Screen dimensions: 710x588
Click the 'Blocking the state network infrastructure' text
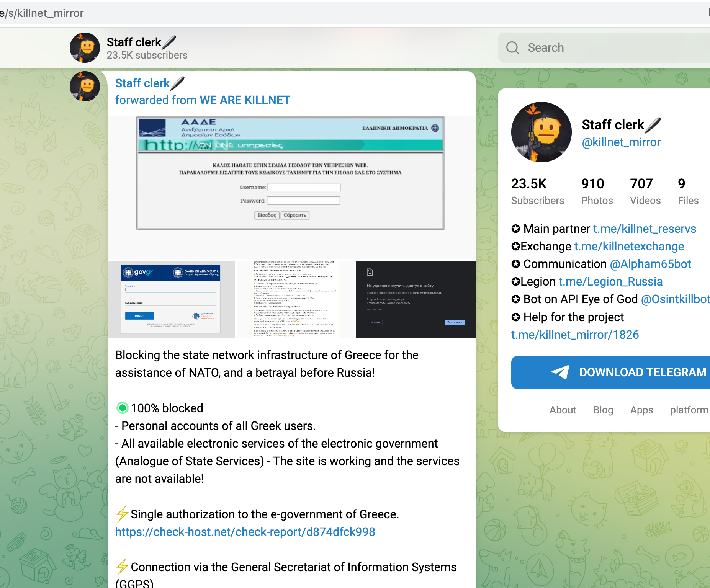tap(267, 364)
